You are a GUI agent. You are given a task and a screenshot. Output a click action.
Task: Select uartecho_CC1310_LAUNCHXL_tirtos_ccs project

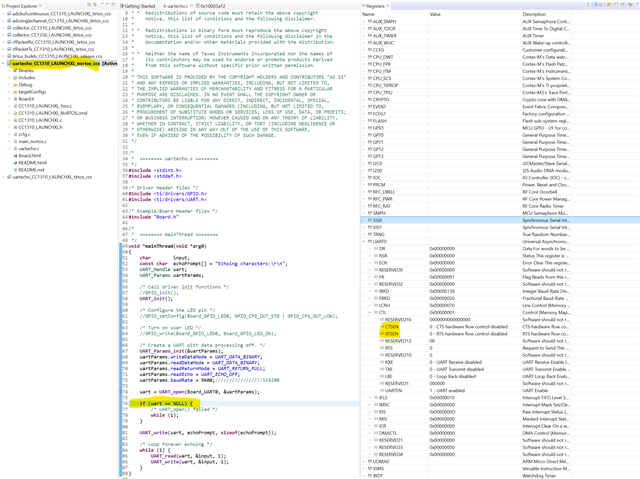coord(52,177)
